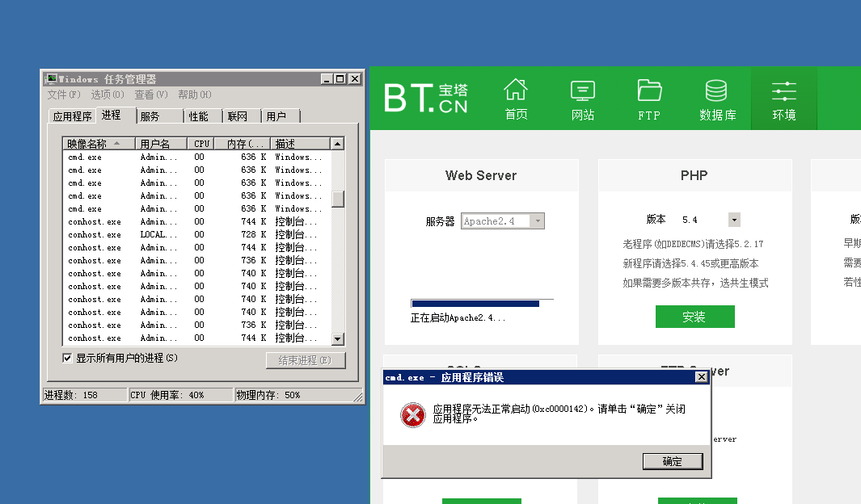Click the CPU 使用率: 40% status entry
This screenshot has width=861, height=504.
pos(180,395)
